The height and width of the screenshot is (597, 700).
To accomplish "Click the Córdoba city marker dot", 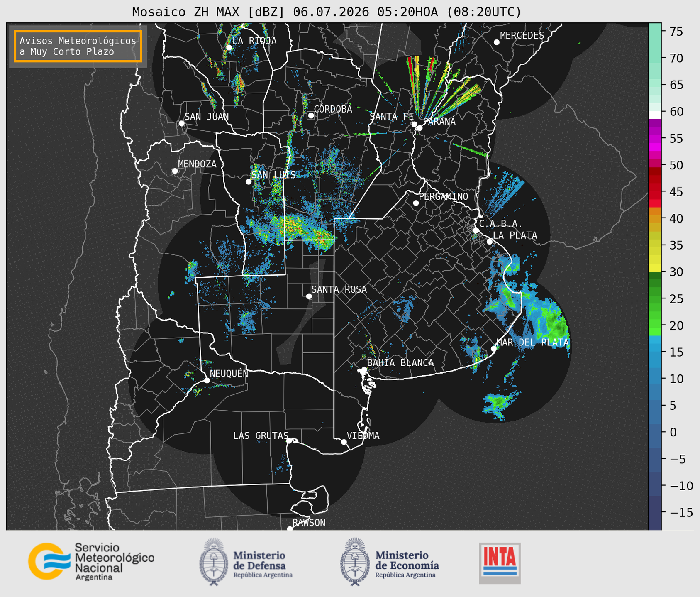I will pos(311,115).
